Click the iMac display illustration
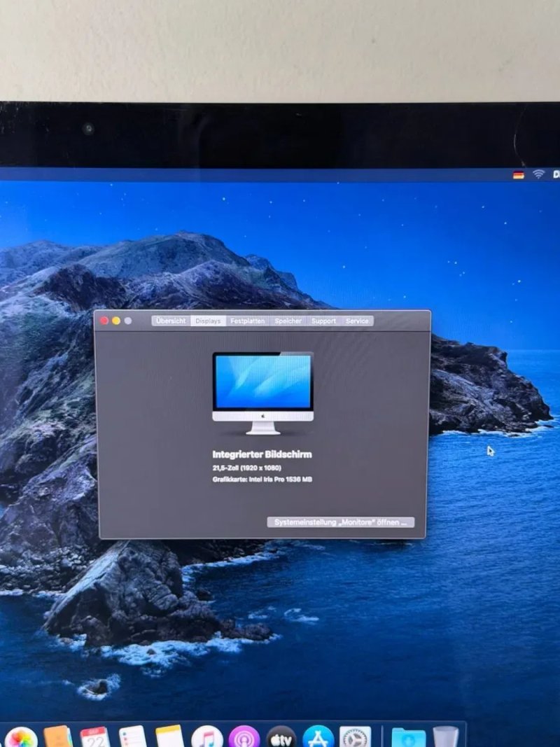The width and height of the screenshot is (560, 747). 263,393
